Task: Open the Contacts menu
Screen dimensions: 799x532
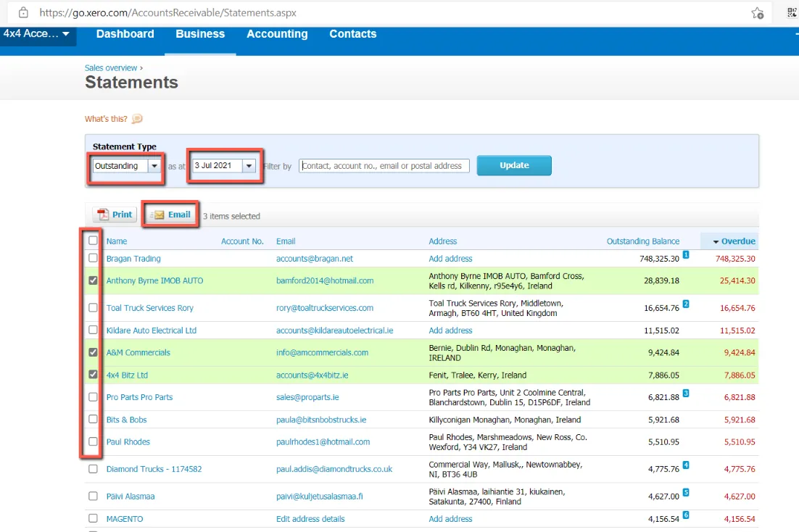Action: click(352, 34)
